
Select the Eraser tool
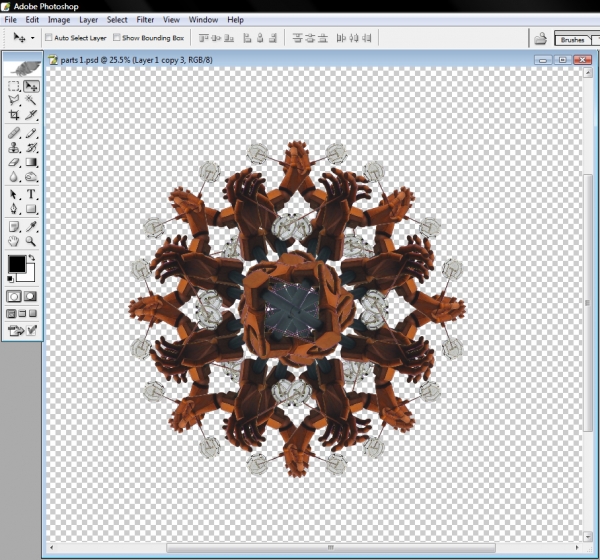(14, 162)
